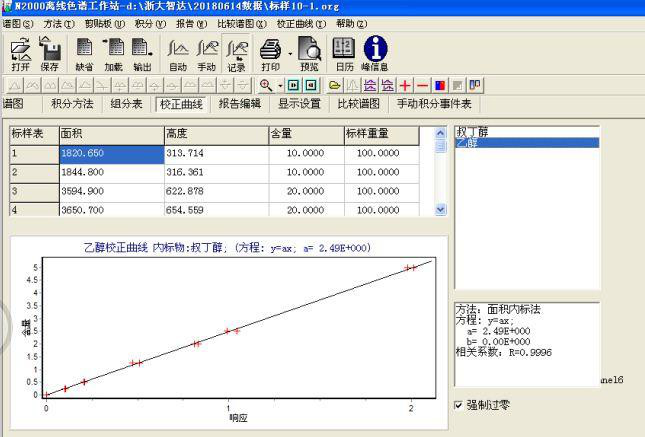Switch to the 报告编辑 tab

pyautogui.click(x=240, y=104)
